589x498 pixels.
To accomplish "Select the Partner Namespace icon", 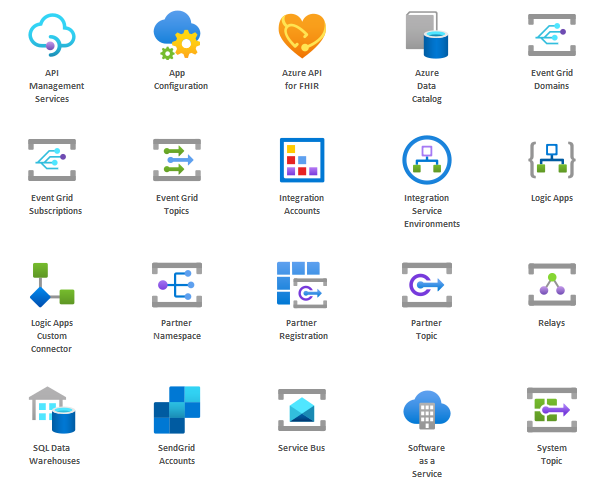I will (177, 285).
